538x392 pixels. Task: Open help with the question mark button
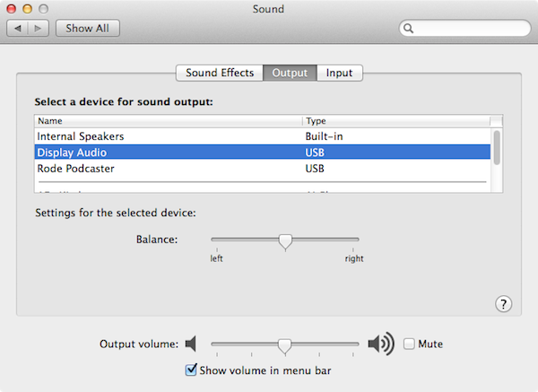pyautogui.click(x=503, y=304)
